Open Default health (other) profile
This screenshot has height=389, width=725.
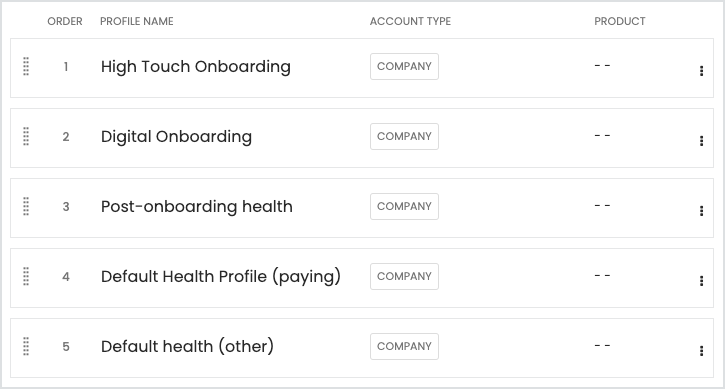(187, 346)
